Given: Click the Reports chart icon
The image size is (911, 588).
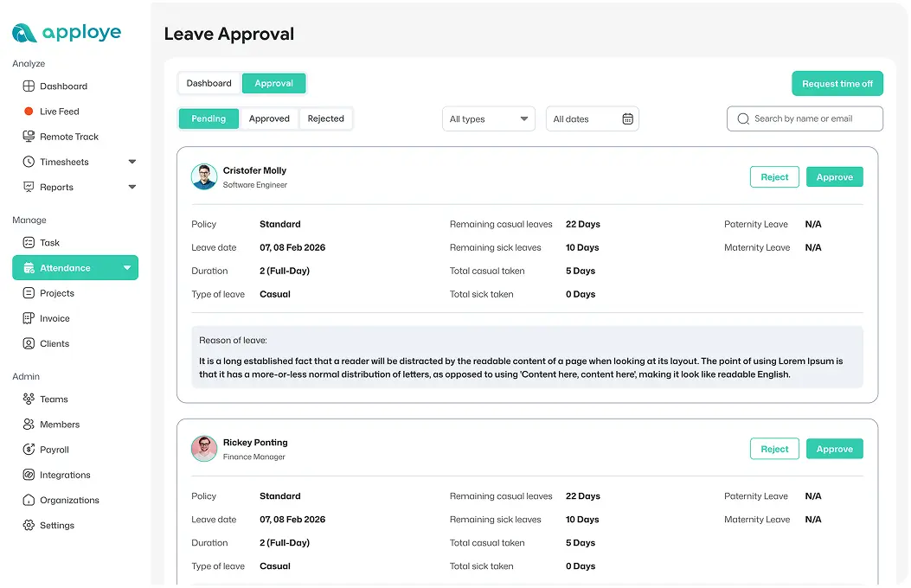Looking at the screenshot, I should click(29, 187).
